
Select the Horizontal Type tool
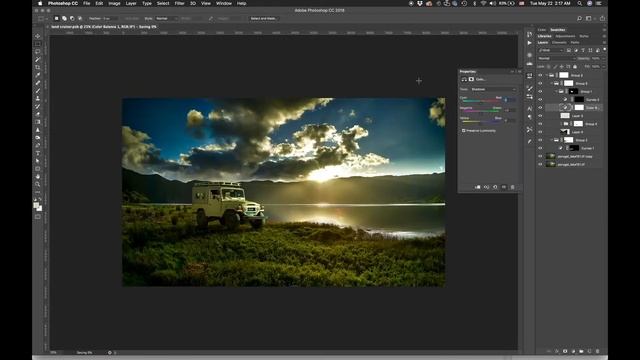pyautogui.click(x=38, y=153)
